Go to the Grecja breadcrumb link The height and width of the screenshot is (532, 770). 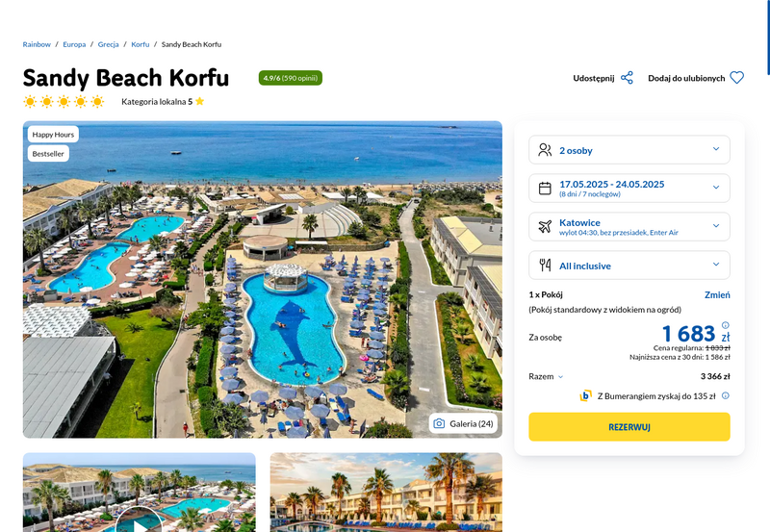[108, 44]
